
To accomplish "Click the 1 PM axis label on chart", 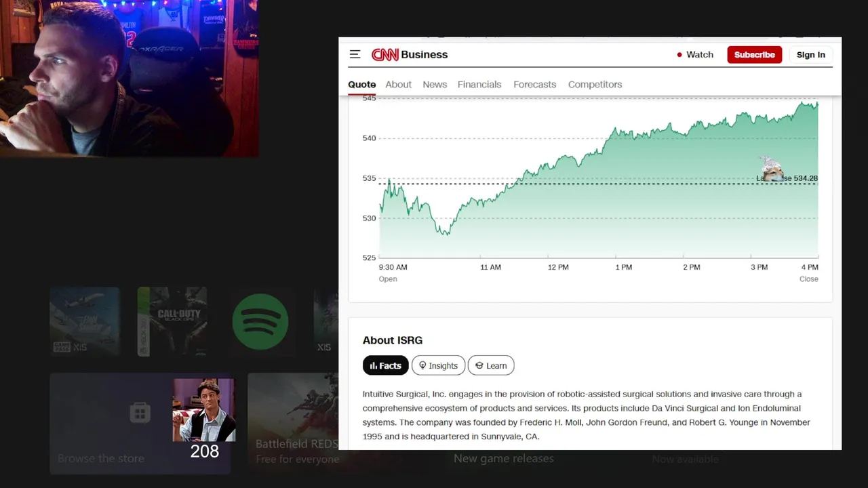I will pyautogui.click(x=623, y=267).
